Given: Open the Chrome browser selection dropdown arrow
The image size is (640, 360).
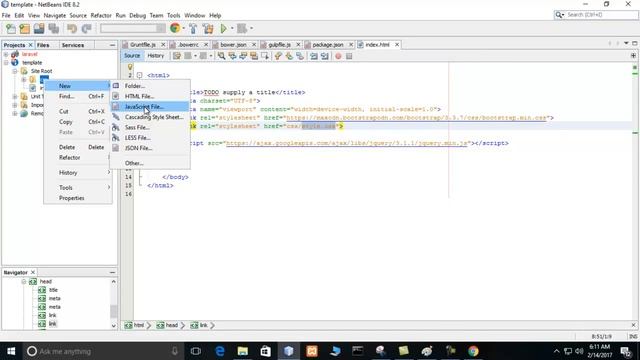Looking at the screenshot, I should click(184, 29).
